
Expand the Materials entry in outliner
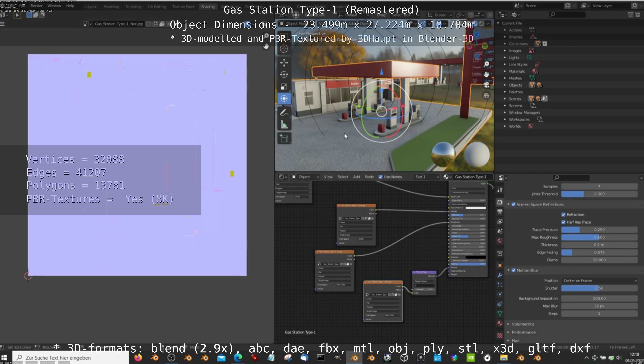click(505, 71)
